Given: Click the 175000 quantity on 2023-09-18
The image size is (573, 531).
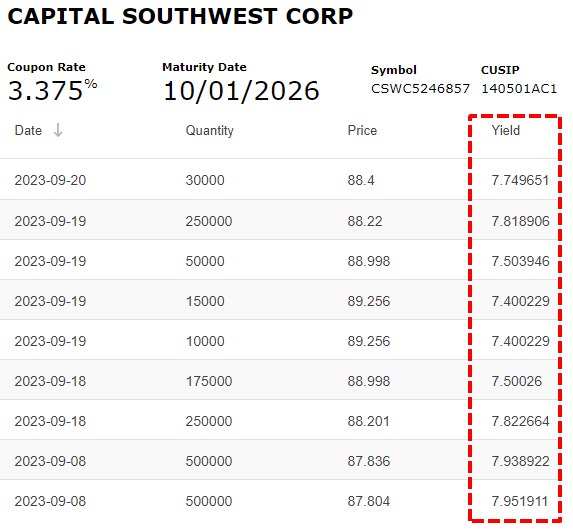Looking at the screenshot, I should click(209, 381).
